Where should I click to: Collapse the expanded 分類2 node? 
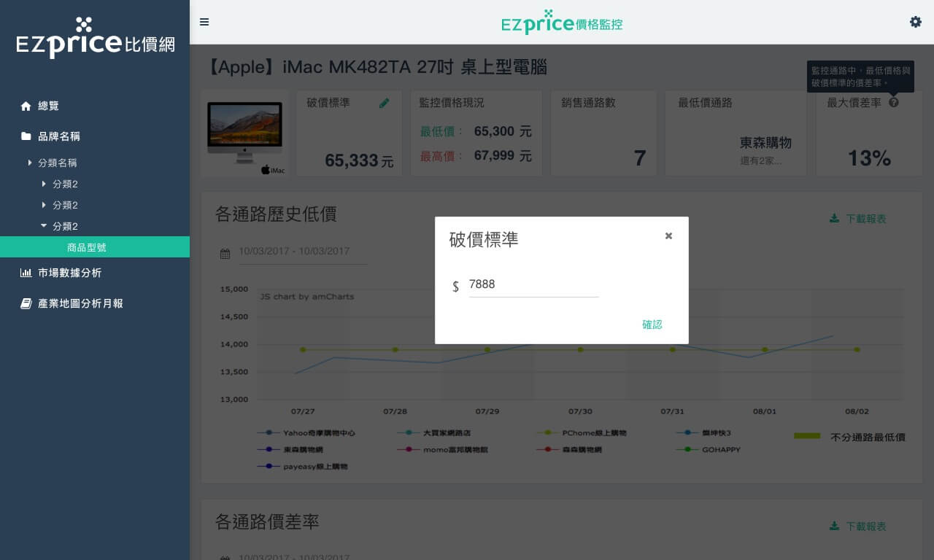point(44,226)
